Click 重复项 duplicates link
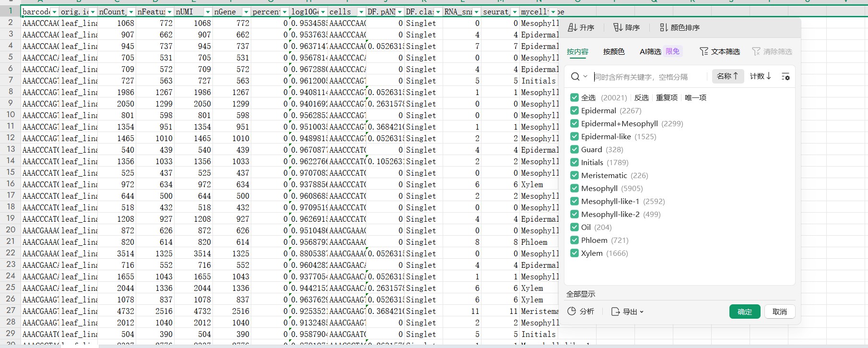This screenshot has width=868, height=348. tap(667, 97)
